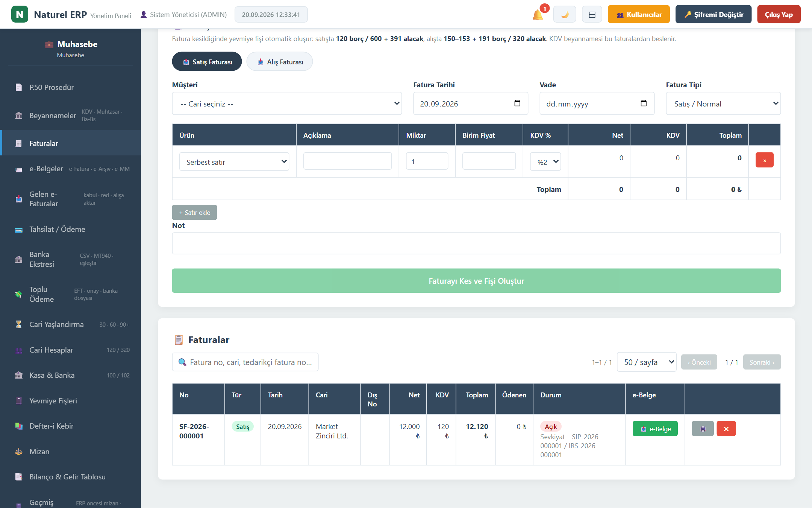Click Banka Ekstresi bank icon
This screenshot has height=508, width=812.
click(x=18, y=259)
